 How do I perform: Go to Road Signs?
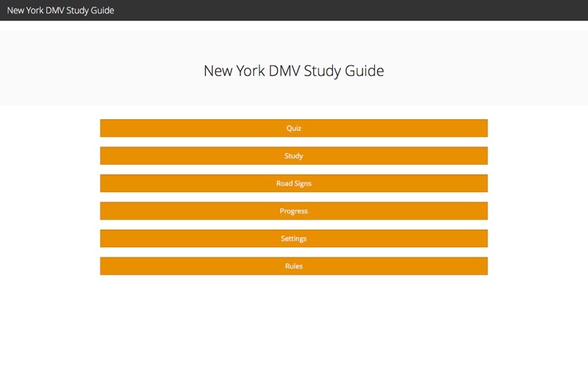[x=293, y=183]
